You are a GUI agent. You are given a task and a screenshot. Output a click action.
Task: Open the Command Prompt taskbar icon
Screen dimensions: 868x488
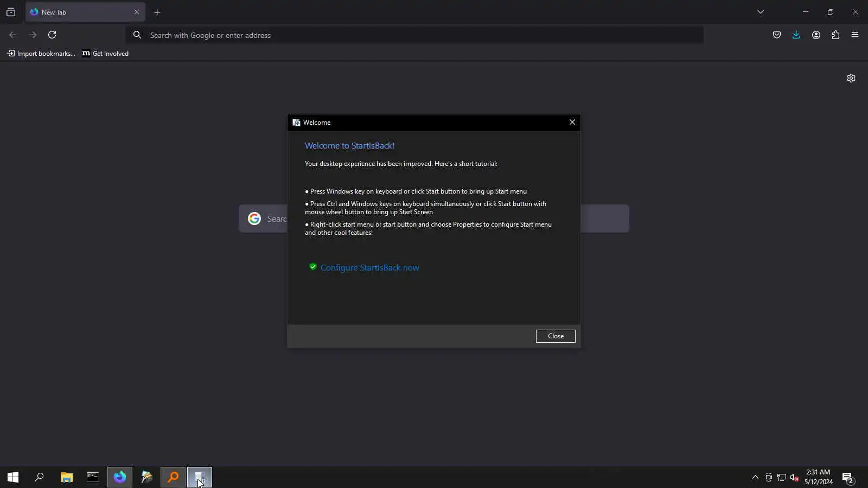tap(93, 477)
